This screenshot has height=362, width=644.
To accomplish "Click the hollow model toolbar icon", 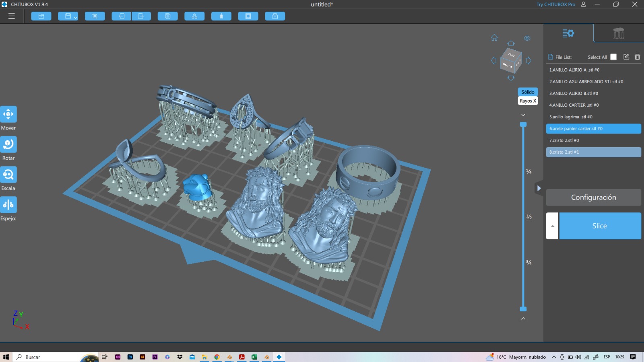I will pyautogui.click(x=248, y=16).
